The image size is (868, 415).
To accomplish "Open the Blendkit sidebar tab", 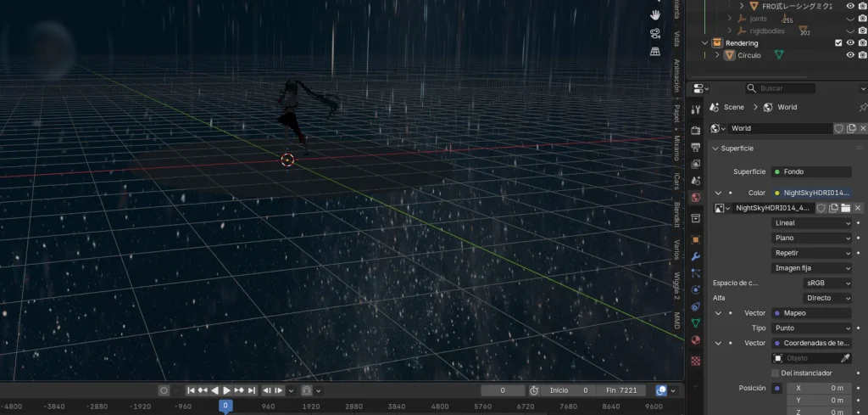I will (676, 215).
